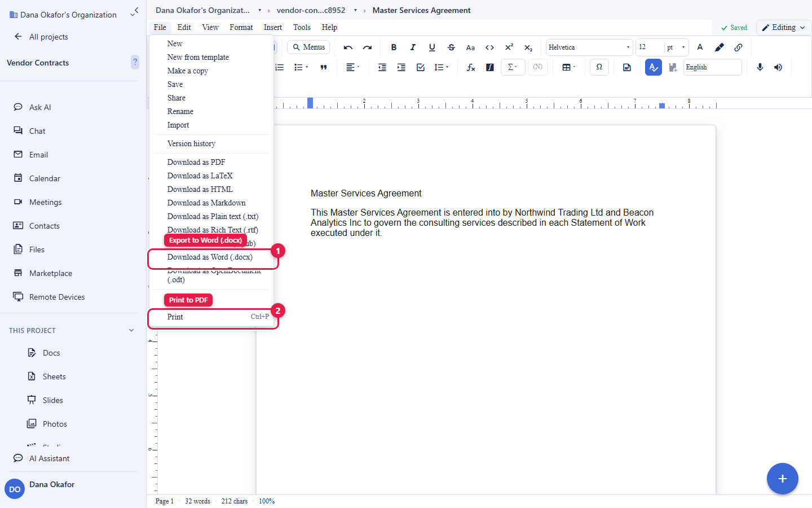
Task: Toggle bold formatting
Action: click(x=394, y=47)
